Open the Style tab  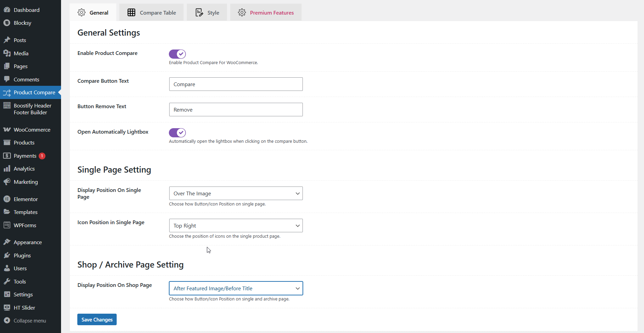click(207, 13)
